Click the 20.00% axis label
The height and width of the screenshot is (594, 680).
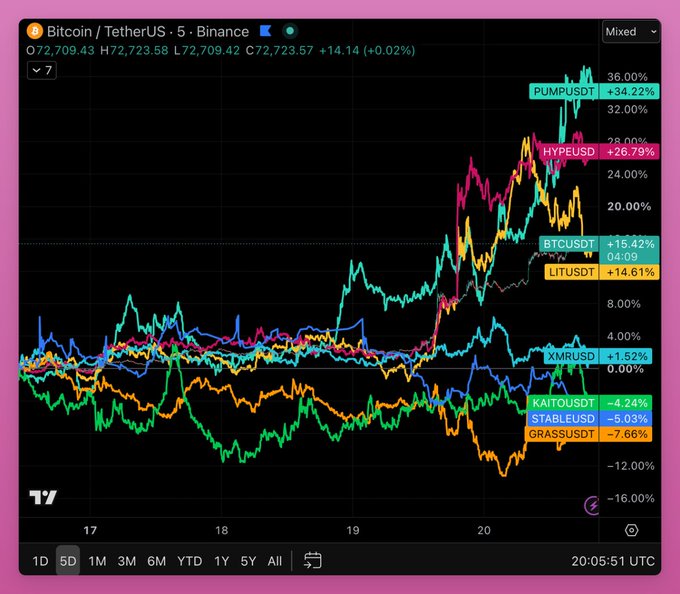[x=629, y=206]
